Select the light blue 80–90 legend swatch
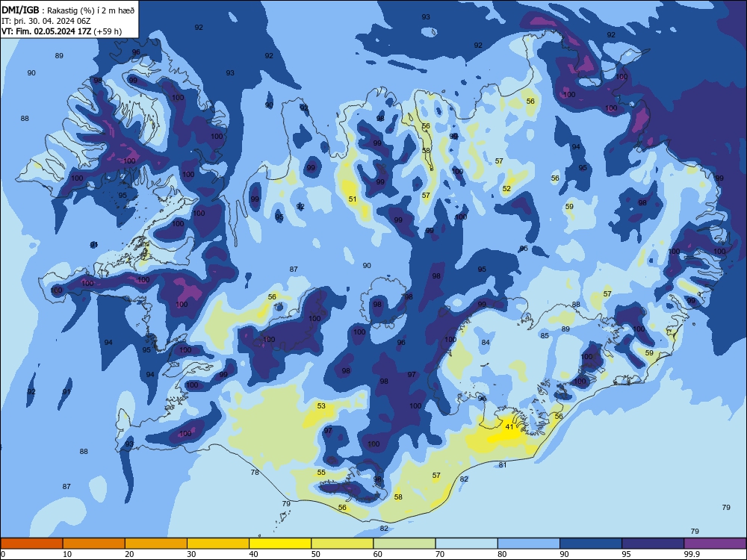The width and height of the screenshot is (747, 560). (x=529, y=544)
